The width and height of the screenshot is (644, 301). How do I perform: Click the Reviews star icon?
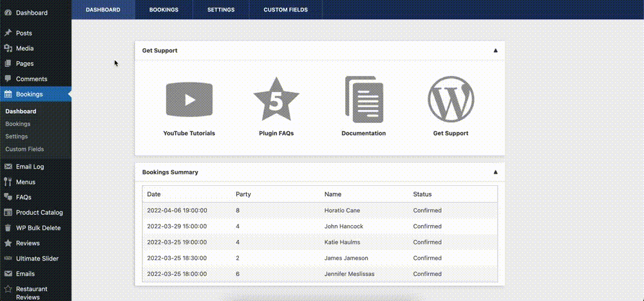click(x=8, y=243)
